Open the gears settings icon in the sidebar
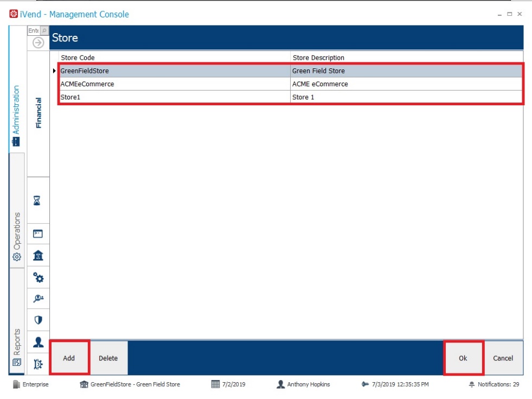Screen dimensions: 532x399 pyautogui.click(x=38, y=277)
